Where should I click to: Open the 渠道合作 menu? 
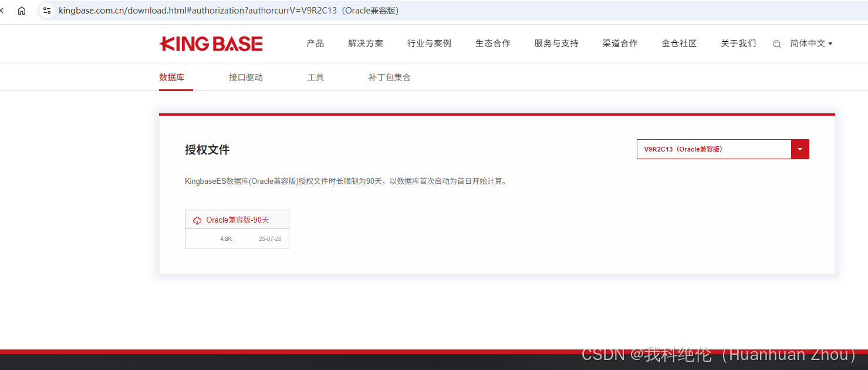pos(620,43)
